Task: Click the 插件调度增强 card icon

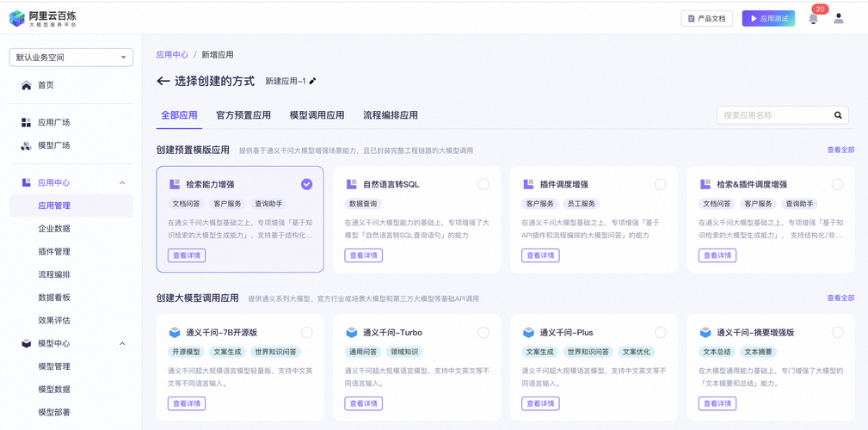Action: tap(528, 184)
